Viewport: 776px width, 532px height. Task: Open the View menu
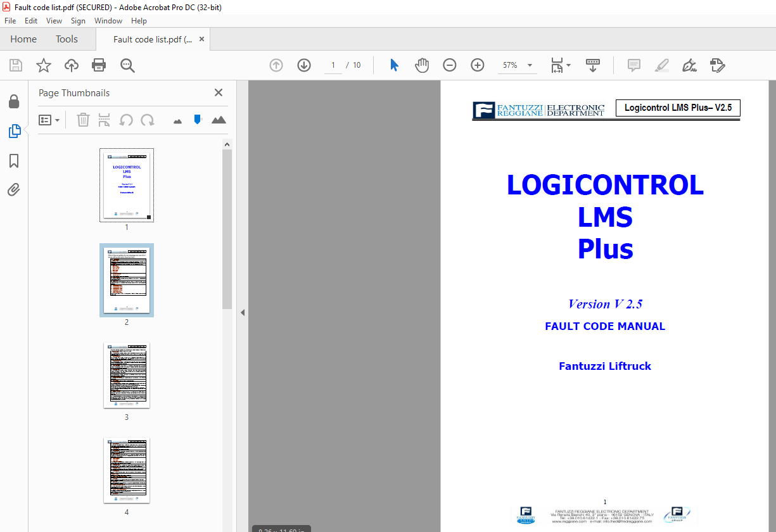pyautogui.click(x=54, y=21)
